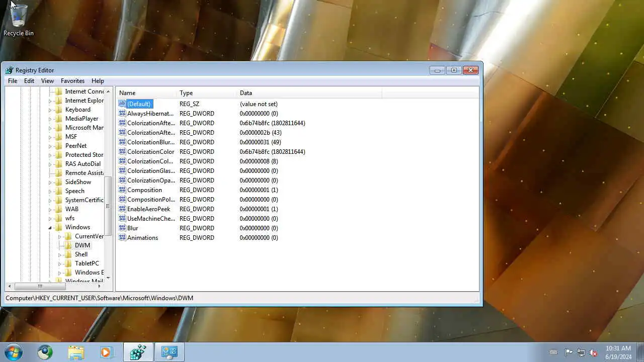Screen dimensions: 644x362
Task: Open the View menu
Action: point(47,81)
